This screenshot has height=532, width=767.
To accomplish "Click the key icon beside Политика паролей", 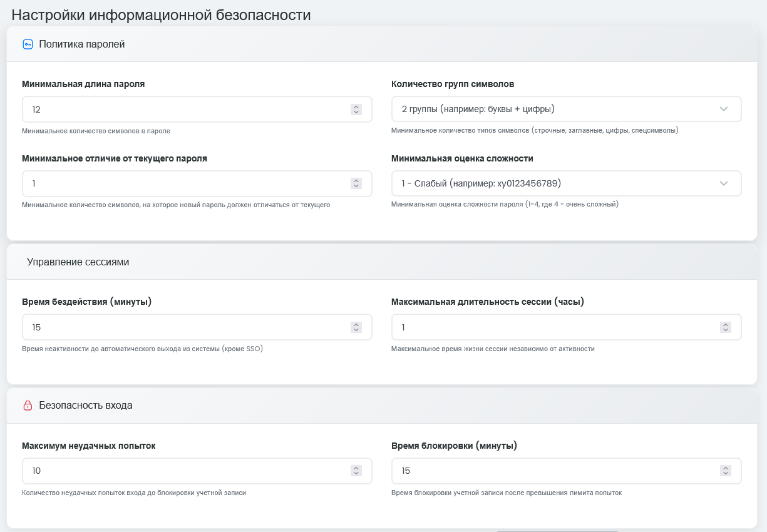I will pos(28,44).
